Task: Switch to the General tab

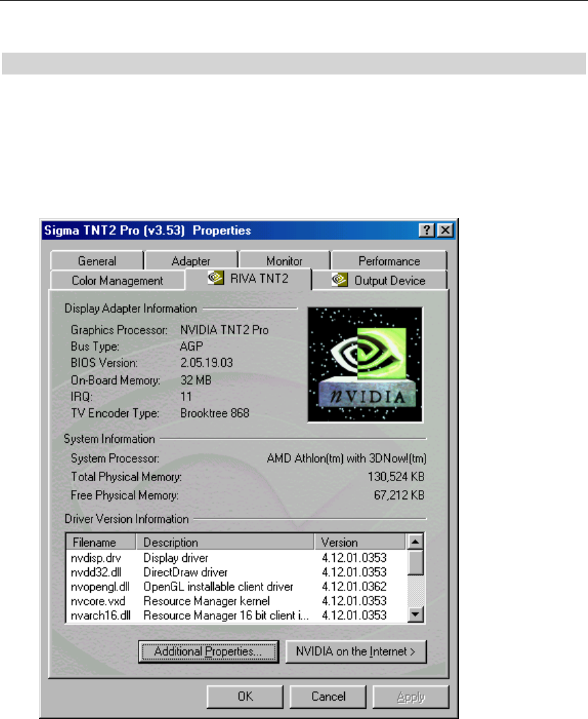Action: pos(97,261)
